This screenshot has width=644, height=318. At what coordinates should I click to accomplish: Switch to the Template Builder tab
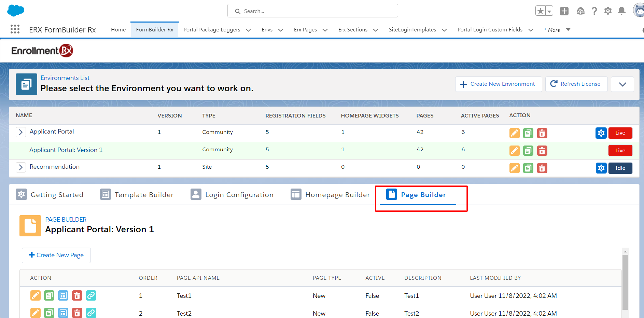click(x=137, y=195)
